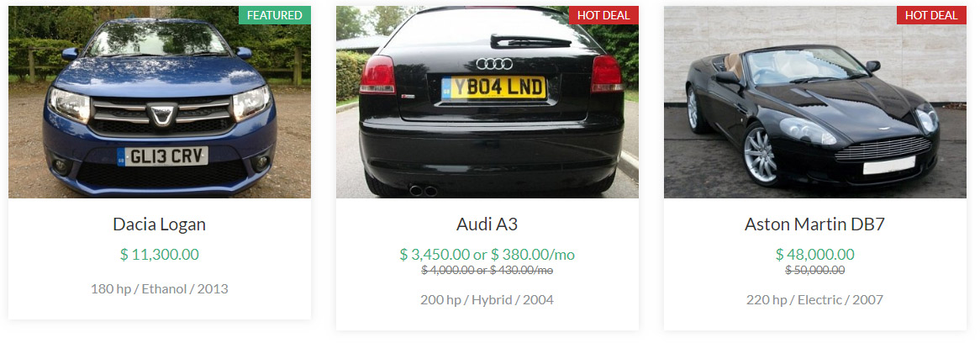Click the $ 3,450.00 or $ 380.00/mo price
The width and height of the screenshot is (980, 343).
coord(487,254)
